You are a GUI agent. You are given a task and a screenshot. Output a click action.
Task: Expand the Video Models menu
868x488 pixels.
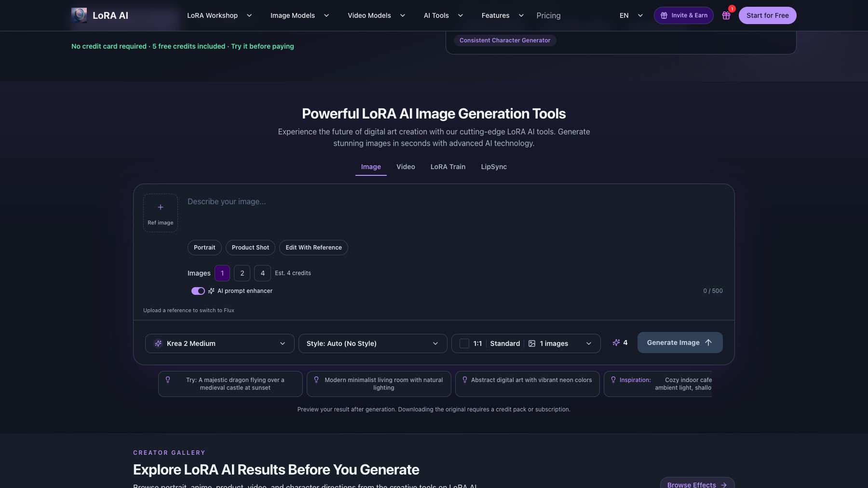click(x=377, y=15)
